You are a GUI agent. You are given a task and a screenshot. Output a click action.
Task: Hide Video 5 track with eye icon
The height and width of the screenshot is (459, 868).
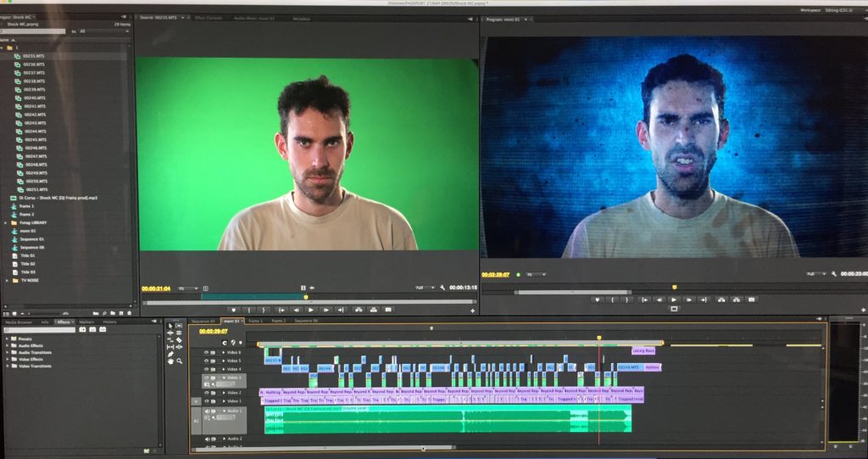point(206,361)
